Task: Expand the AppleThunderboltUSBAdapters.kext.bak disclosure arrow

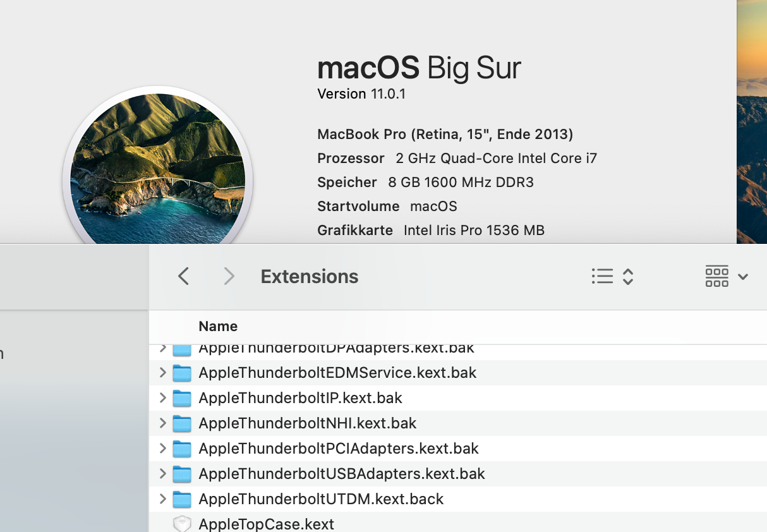Action: tap(163, 474)
